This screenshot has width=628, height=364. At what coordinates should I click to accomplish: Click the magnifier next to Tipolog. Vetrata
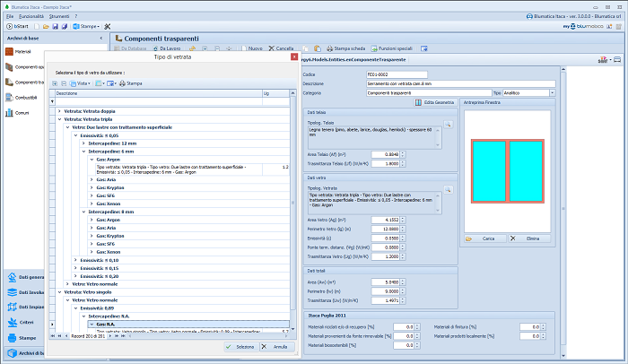point(448,191)
